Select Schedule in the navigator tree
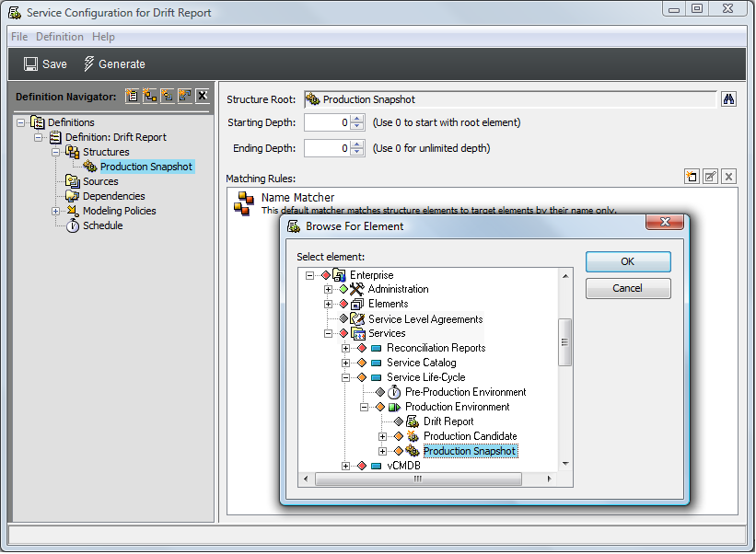Image resolution: width=756 pixels, height=554 pixels. click(x=103, y=225)
